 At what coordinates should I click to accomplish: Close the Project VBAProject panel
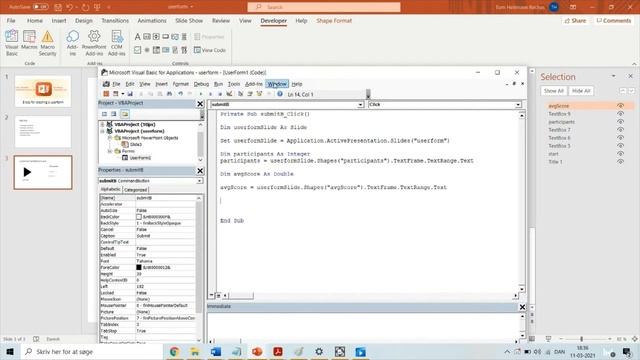point(200,104)
